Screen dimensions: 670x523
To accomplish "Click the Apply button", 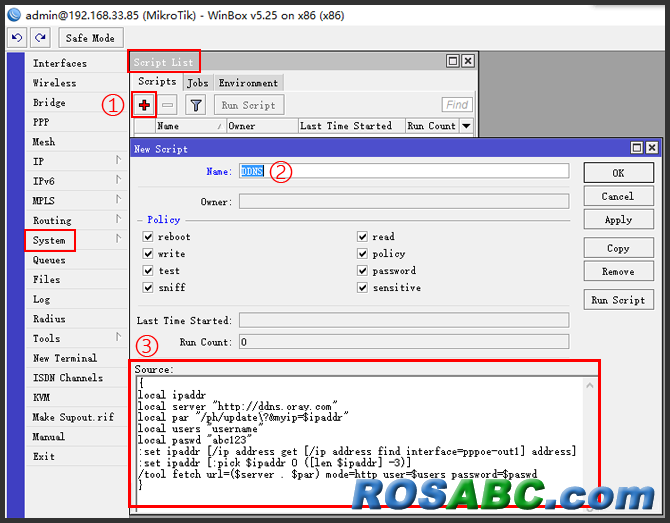I will [618, 220].
